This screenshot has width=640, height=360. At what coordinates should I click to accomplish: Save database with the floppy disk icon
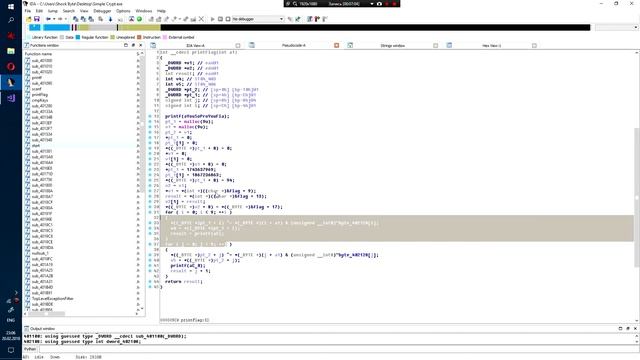pos(36,19)
